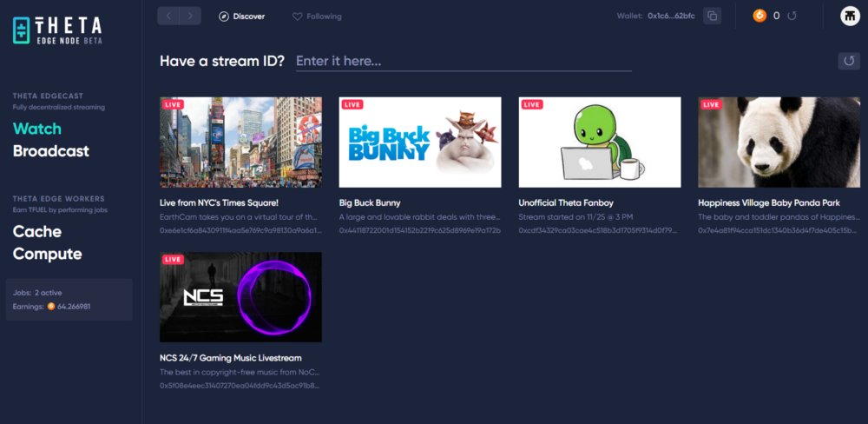Click the 'Have a stream ID?' label

tap(222, 61)
